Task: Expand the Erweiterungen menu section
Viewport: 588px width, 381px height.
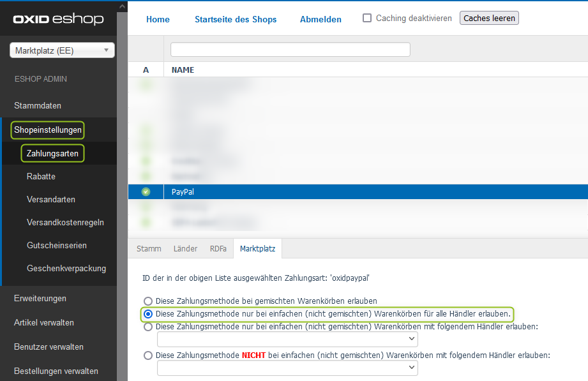Action: click(40, 299)
